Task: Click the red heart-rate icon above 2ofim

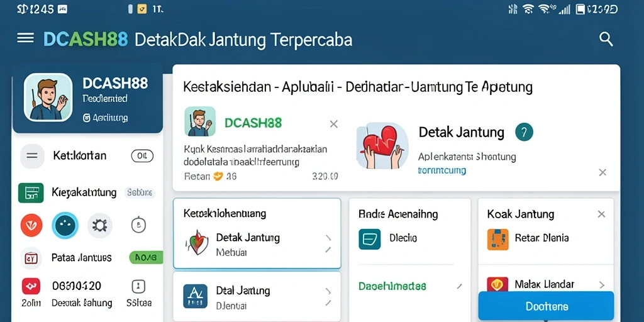Action: pos(31,286)
